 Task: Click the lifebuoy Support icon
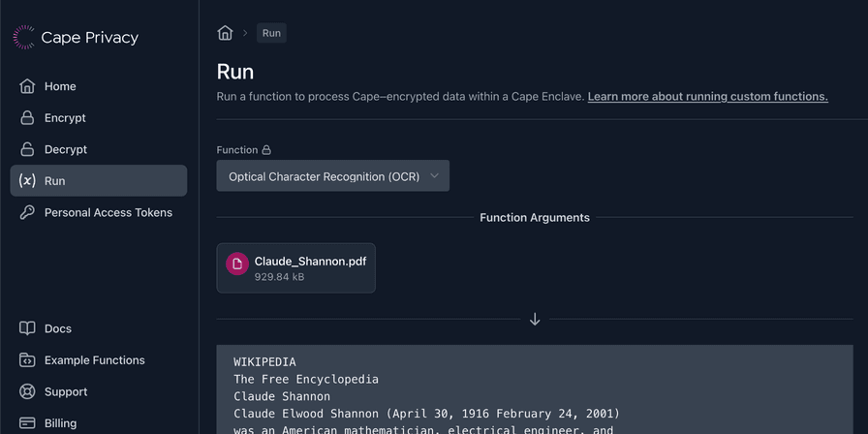(x=27, y=392)
